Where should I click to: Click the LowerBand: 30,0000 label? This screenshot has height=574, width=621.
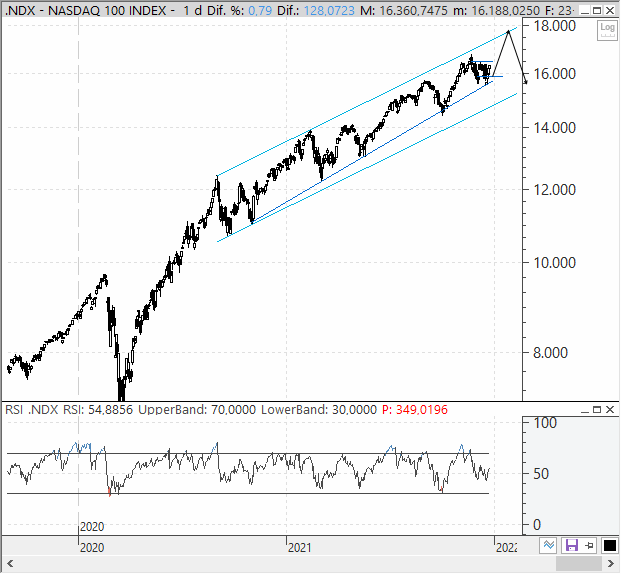click(x=319, y=409)
